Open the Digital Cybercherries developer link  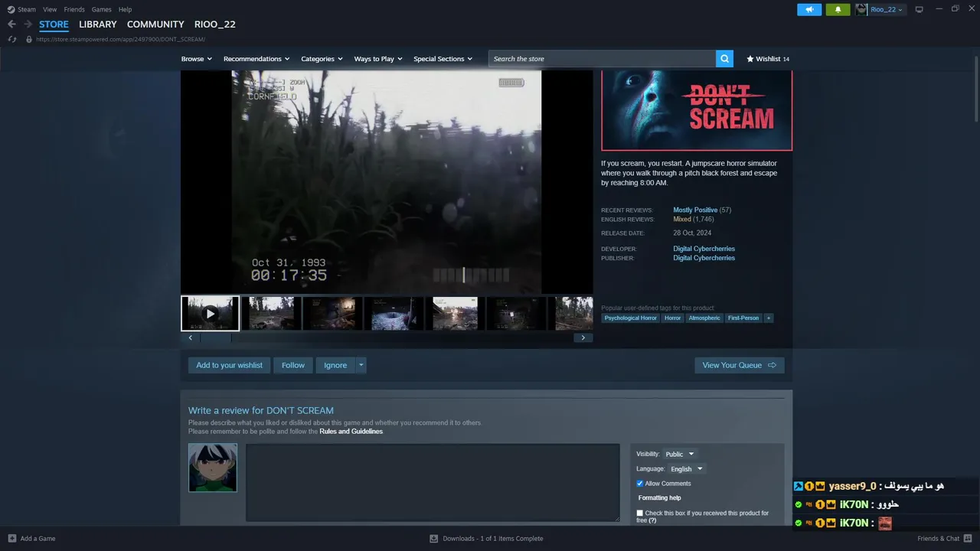pos(704,249)
